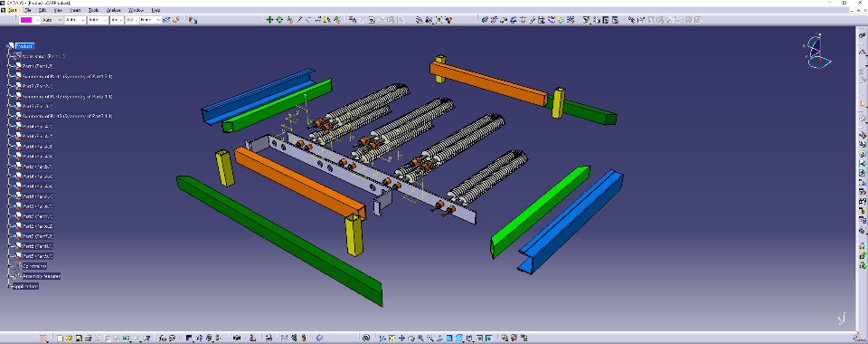The width and height of the screenshot is (868, 344).
Task: Open the Analyze menu
Action: coord(114,10)
